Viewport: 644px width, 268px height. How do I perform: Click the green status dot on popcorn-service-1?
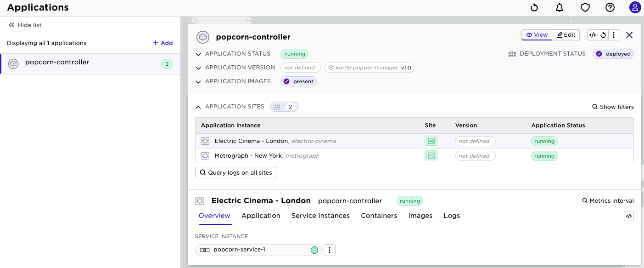point(314,250)
